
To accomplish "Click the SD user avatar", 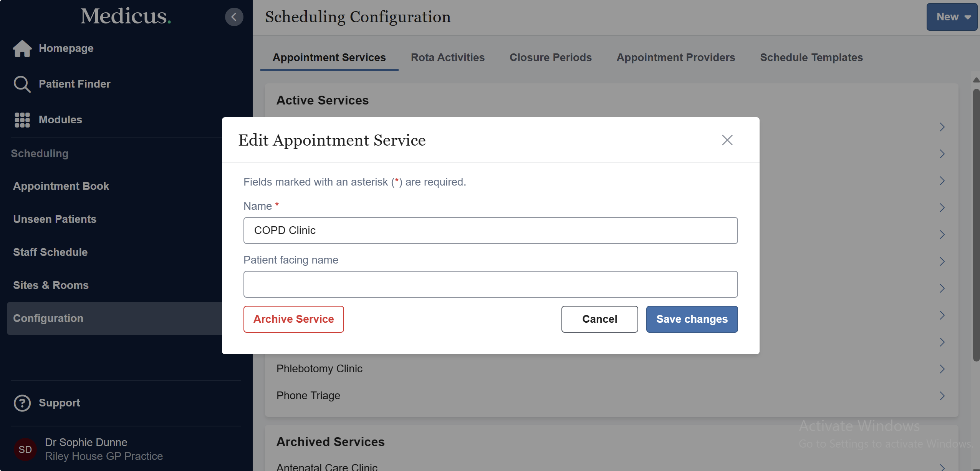I will tap(25, 449).
